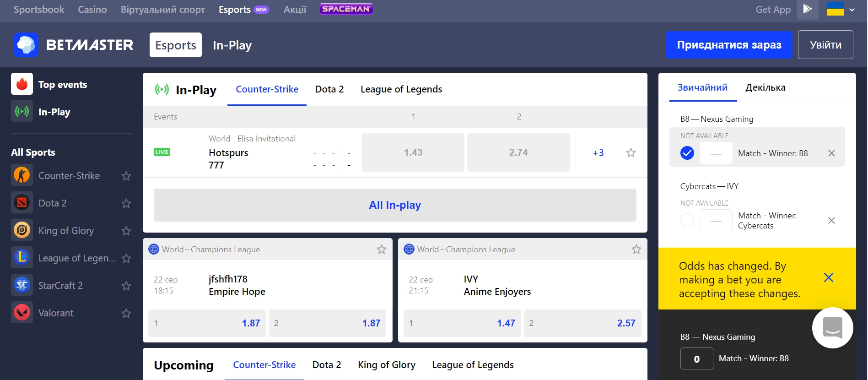The height and width of the screenshot is (380, 868).
Task: Choose the King of Glory icon
Action: (22, 230)
